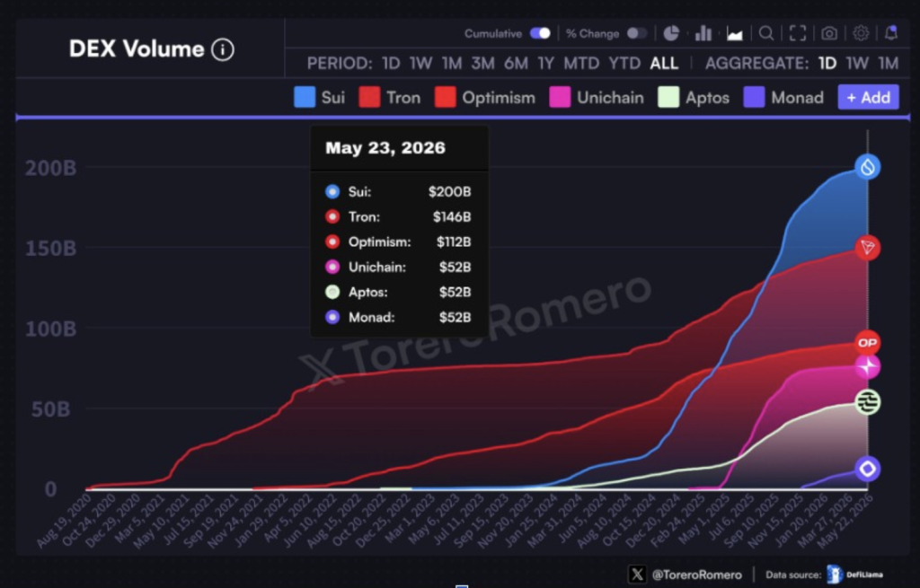Switch to bar chart view
This screenshot has width=920, height=588.
click(x=703, y=33)
